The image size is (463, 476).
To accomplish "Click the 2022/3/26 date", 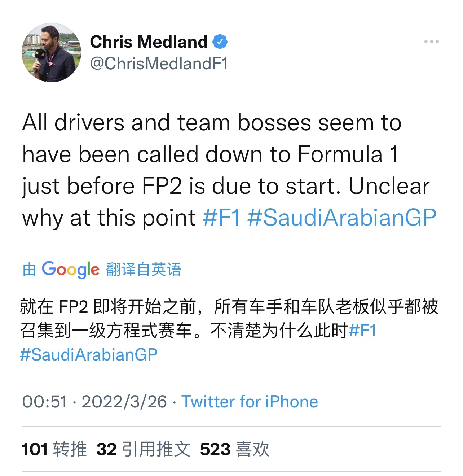I will tap(124, 402).
